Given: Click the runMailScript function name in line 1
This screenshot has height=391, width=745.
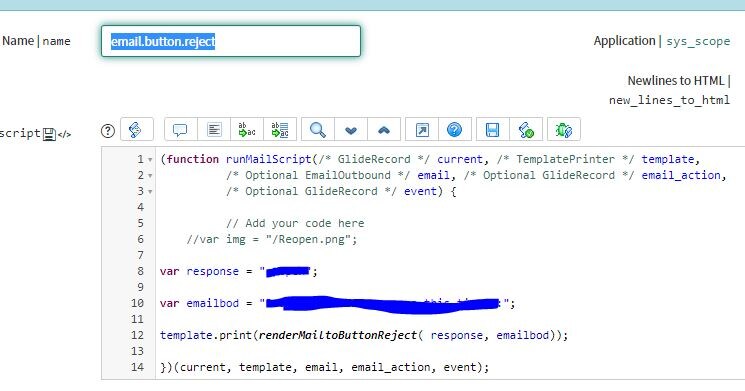Looking at the screenshot, I should click(268, 159).
